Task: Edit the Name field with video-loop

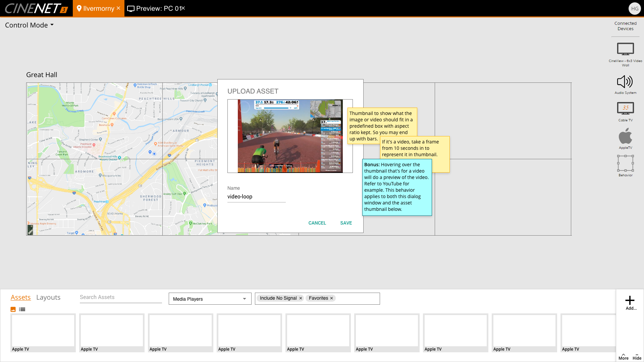Action: (257, 197)
